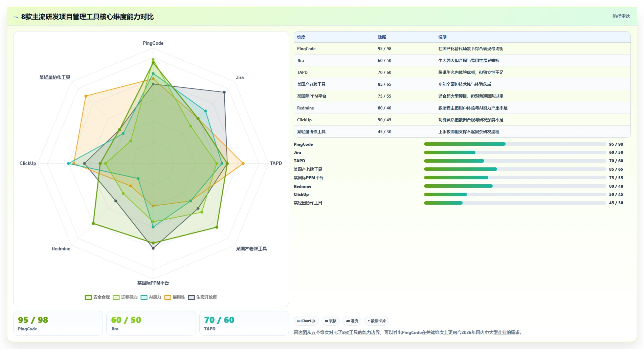Click the Redmine progress bar
The image size is (644, 349).
515,186
